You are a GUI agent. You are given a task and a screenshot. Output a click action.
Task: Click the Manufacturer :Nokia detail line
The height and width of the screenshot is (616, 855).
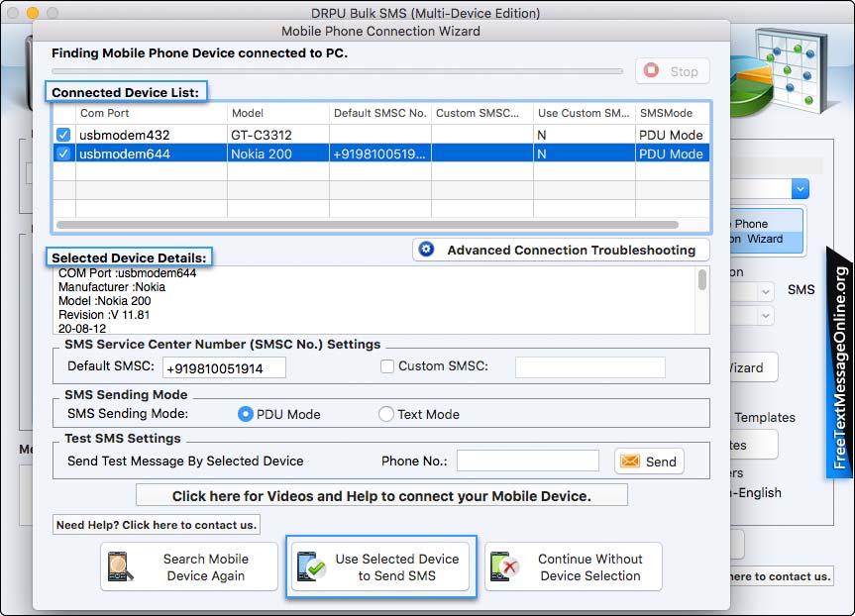(112, 287)
